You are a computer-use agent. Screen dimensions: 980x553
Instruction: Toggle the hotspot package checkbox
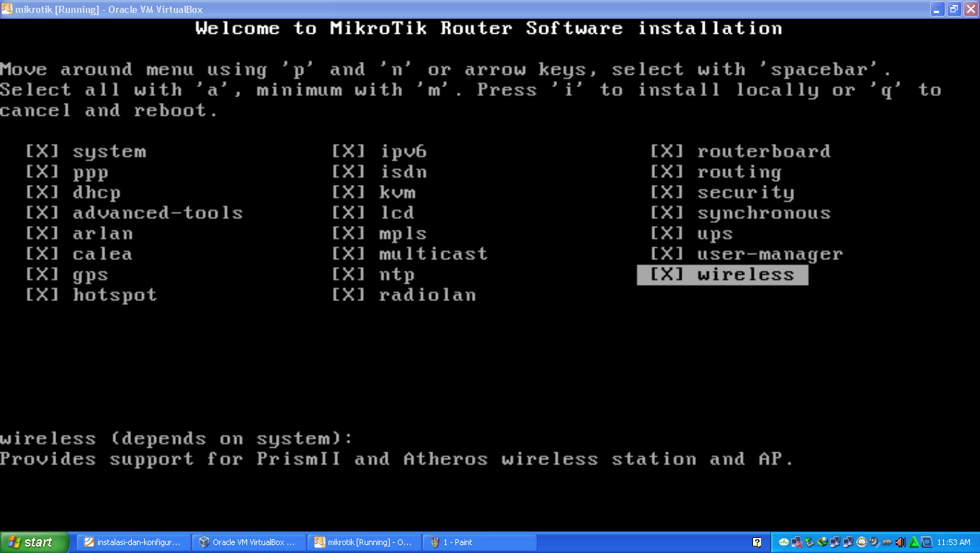coord(42,295)
